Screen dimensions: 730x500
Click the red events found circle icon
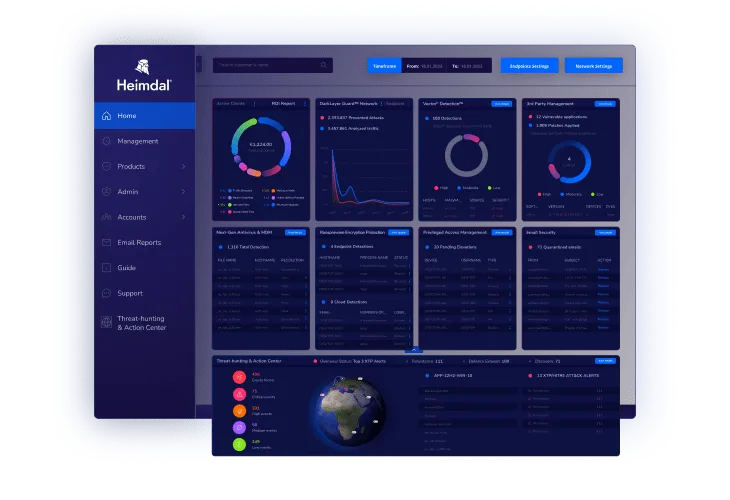(239, 377)
